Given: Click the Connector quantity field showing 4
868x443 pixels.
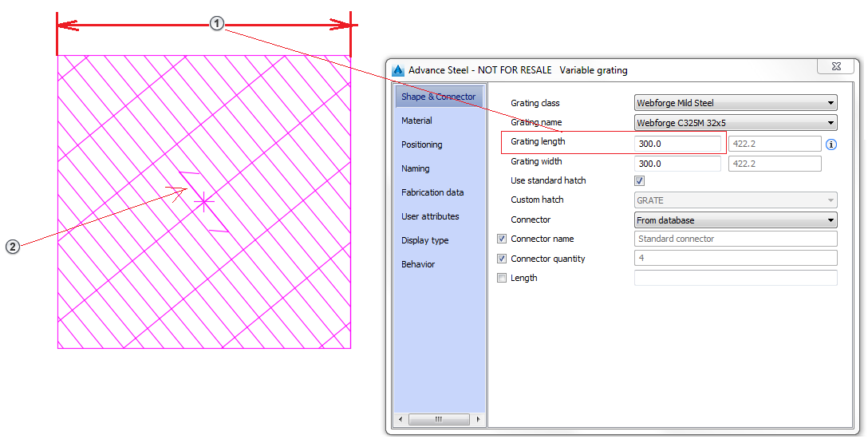Looking at the screenshot, I should (x=736, y=258).
